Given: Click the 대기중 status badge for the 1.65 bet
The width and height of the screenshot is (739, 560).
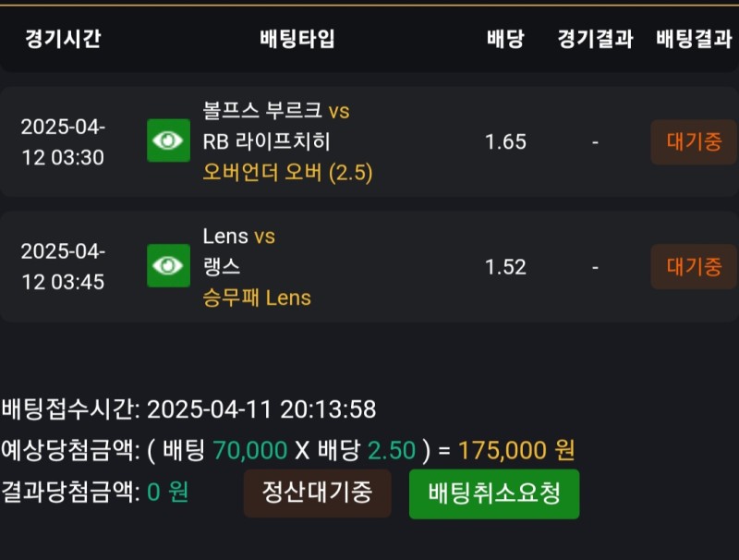Looking at the screenshot, I should (x=694, y=141).
